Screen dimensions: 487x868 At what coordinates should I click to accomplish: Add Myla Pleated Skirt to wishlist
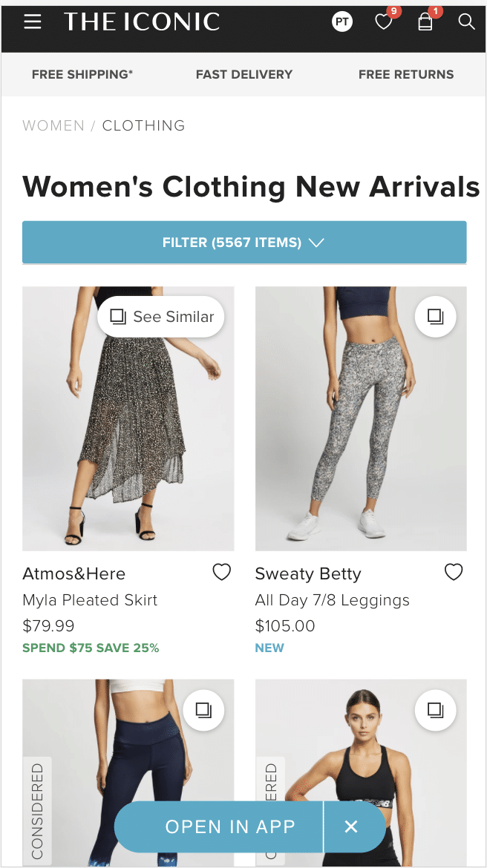(221, 572)
